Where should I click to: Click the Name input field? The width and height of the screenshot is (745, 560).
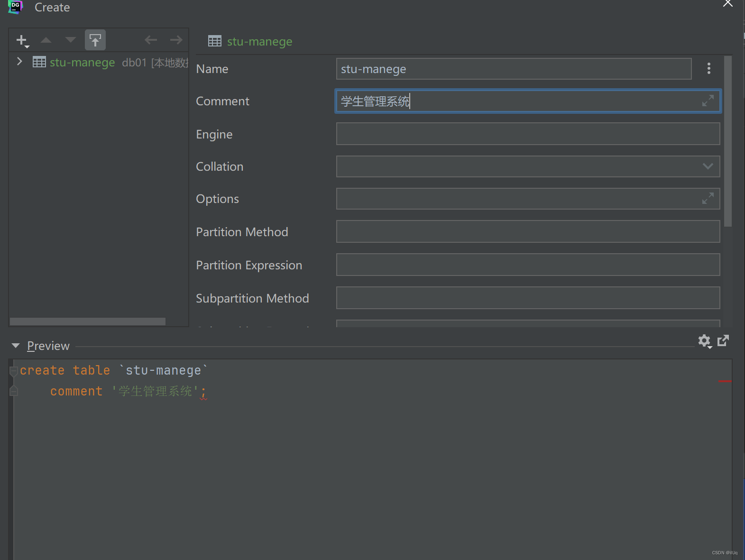tap(514, 69)
